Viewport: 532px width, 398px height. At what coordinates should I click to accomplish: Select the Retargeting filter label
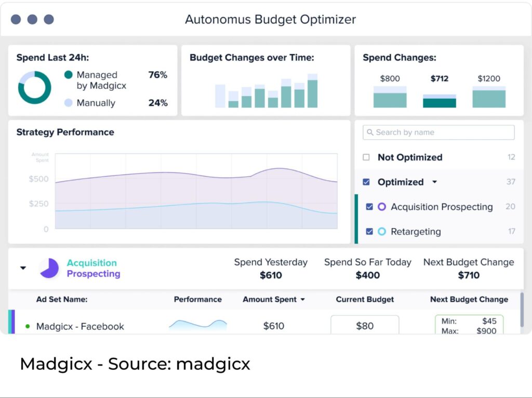416,231
